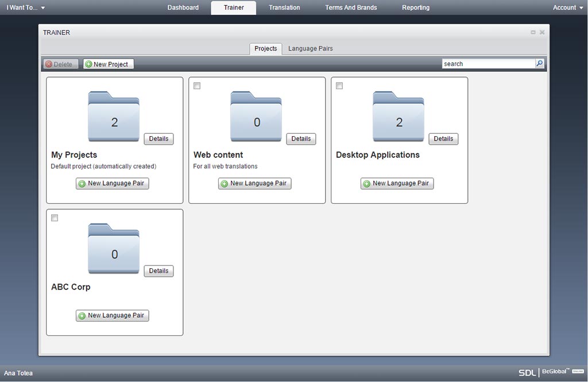The image size is (588, 382).
Task: Select the ABC Corp project checkbox
Action: click(55, 218)
